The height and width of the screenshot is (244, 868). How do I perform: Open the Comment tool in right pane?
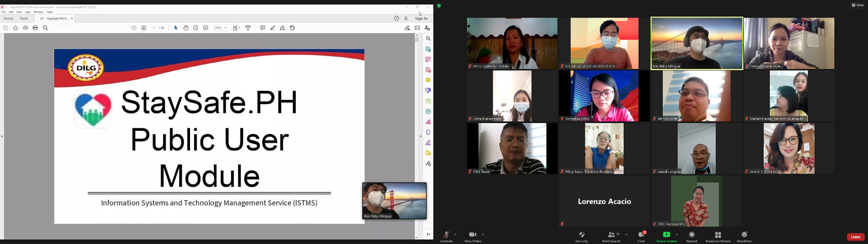point(428,80)
